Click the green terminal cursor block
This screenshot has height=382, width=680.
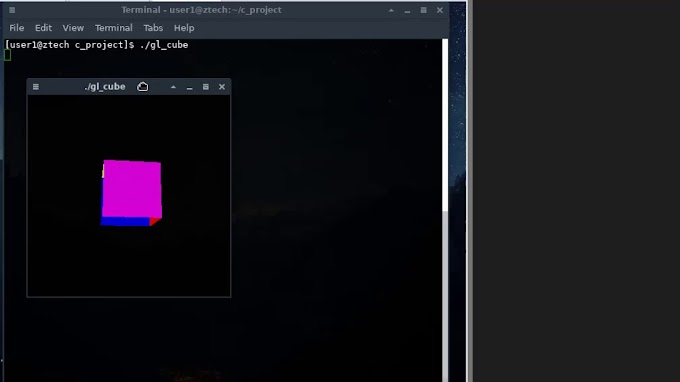[7, 55]
